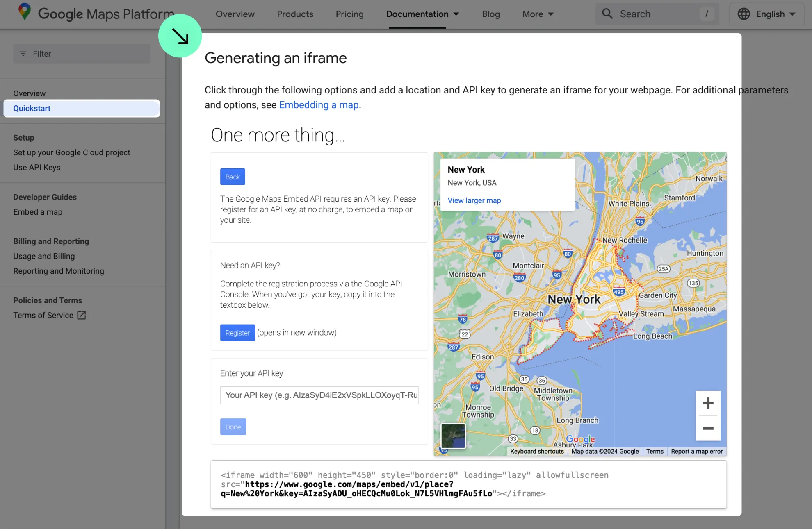Open Reporting and Monitoring page

point(59,271)
